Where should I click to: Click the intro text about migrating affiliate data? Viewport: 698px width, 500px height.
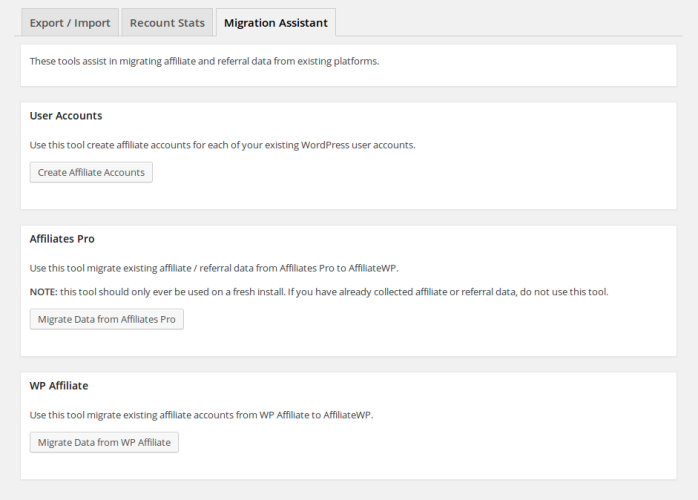point(204,61)
